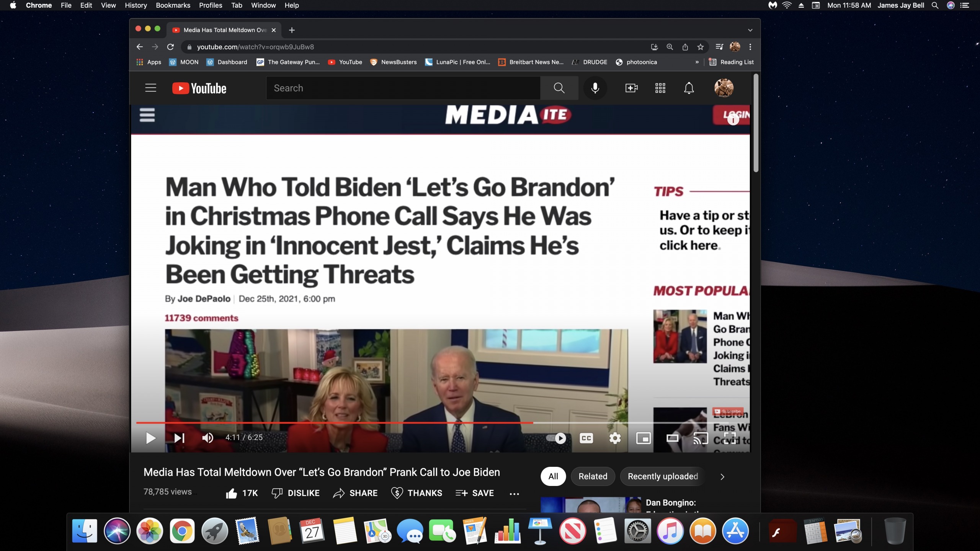
Task: Open the Bookmarks menu
Action: [x=173, y=5]
